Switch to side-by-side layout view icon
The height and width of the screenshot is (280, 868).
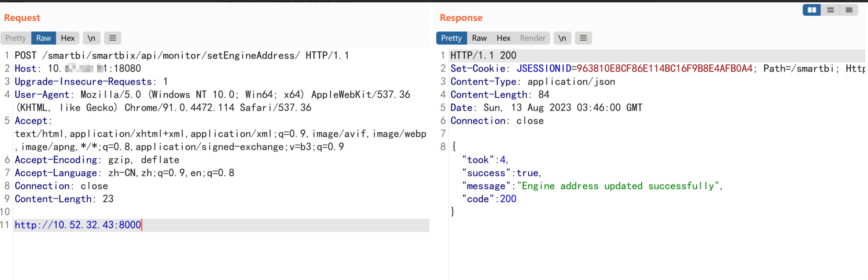click(811, 10)
